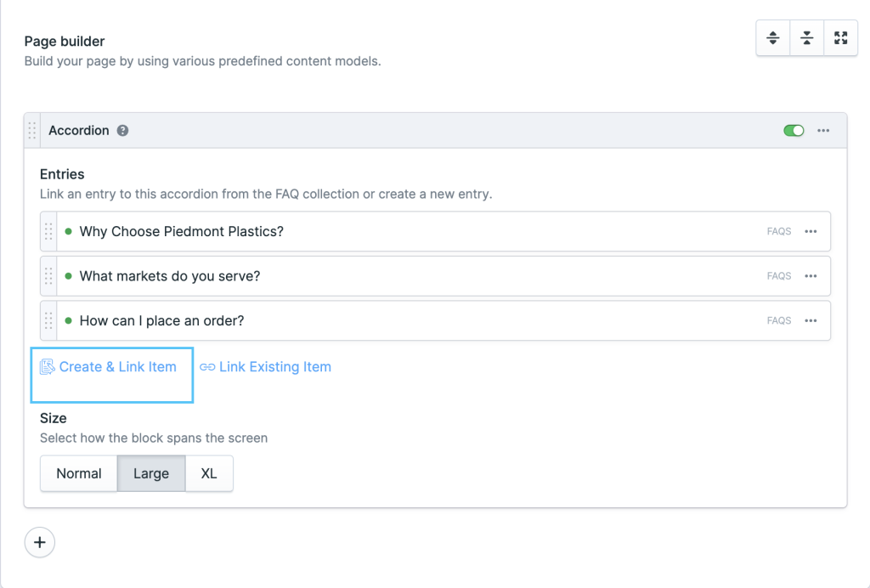Screen dimensions: 870x588
Task: Click the Create & Link Item file icon
Action: (x=49, y=366)
